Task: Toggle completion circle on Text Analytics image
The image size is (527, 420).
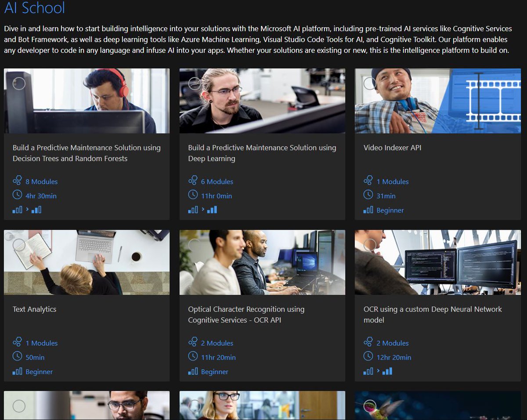Action: [x=19, y=245]
